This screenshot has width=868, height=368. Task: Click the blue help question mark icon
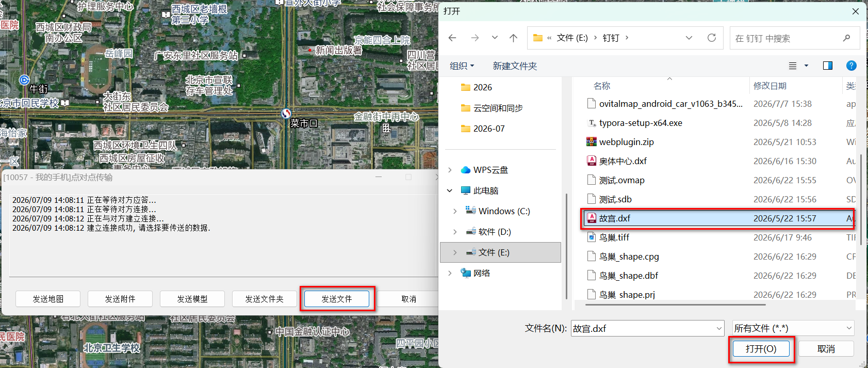[x=851, y=66]
